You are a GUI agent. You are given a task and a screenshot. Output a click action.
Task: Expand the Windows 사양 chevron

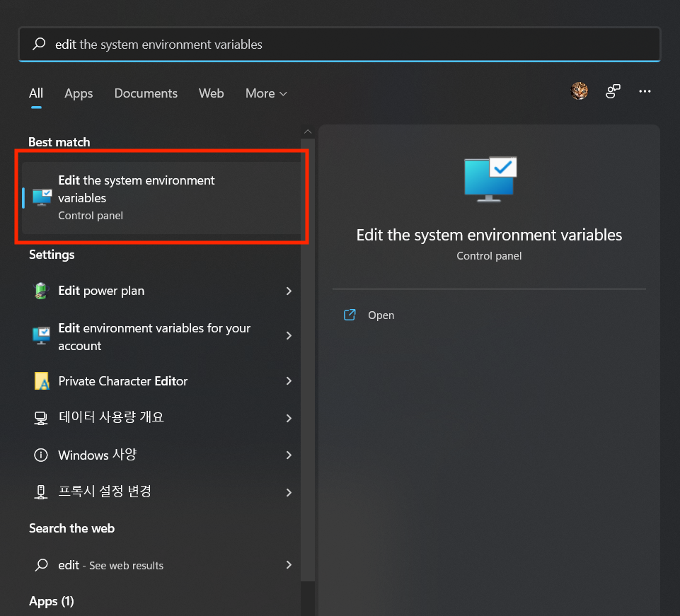[289, 455]
